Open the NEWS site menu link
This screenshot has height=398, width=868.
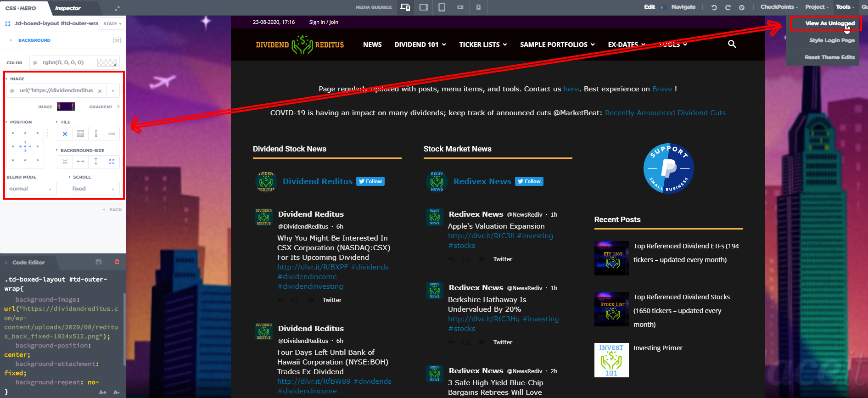[372, 45]
